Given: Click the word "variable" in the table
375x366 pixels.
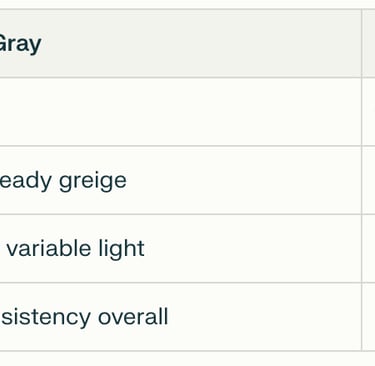Looking at the screenshot, I should [x=49, y=248].
